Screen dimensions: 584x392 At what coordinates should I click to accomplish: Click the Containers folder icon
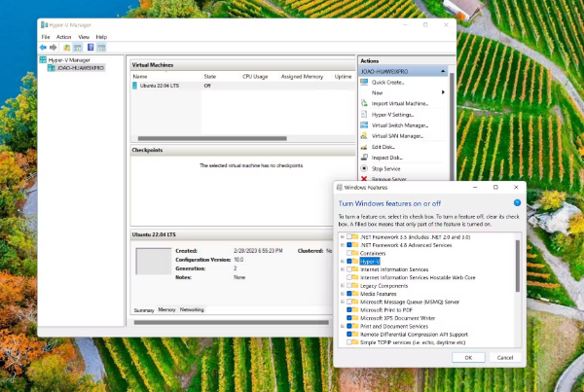[x=355, y=253]
